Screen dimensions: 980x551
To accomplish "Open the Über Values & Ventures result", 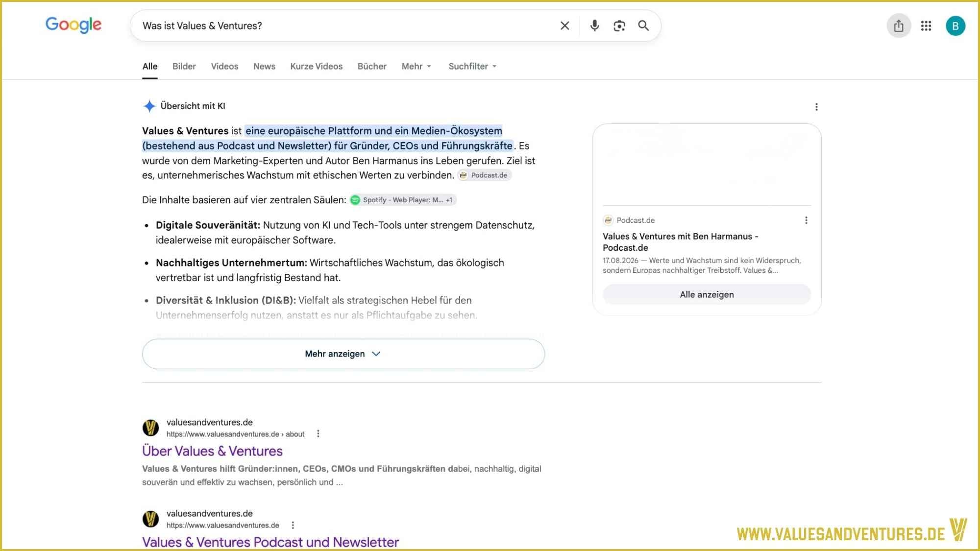I will click(x=212, y=451).
